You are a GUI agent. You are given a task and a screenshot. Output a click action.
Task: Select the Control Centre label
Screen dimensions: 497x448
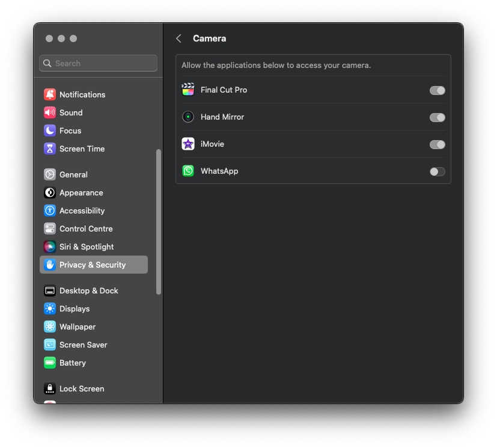[86, 229]
